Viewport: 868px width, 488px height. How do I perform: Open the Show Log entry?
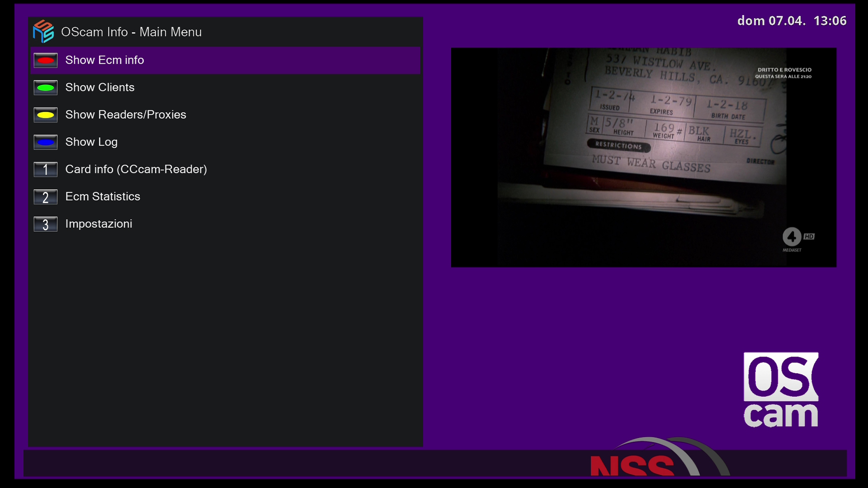click(91, 142)
